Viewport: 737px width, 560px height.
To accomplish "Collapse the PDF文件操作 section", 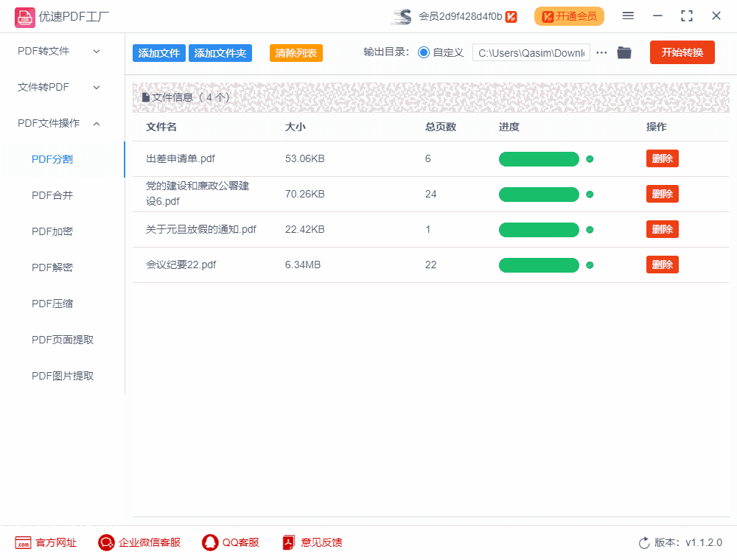I will [x=62, y=123].
